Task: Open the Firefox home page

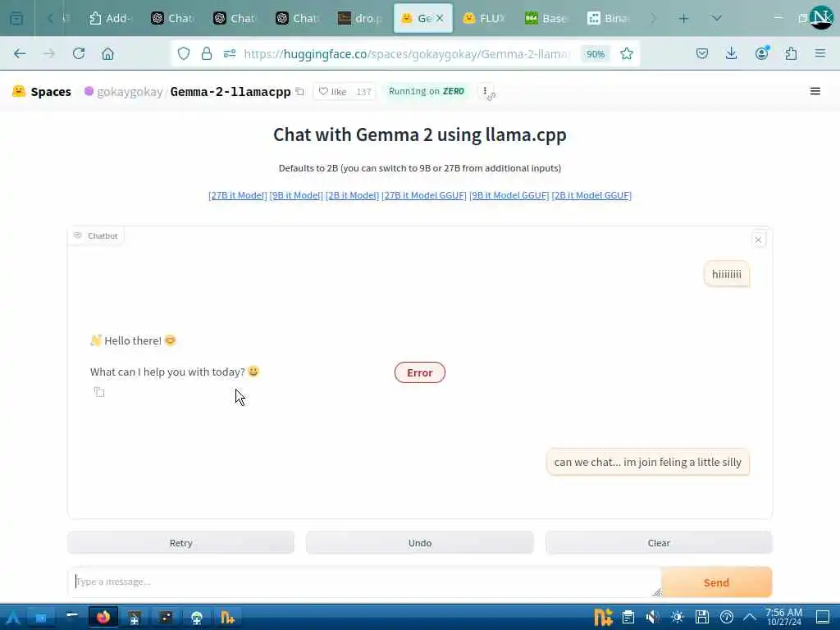Action: click(107, 53)
